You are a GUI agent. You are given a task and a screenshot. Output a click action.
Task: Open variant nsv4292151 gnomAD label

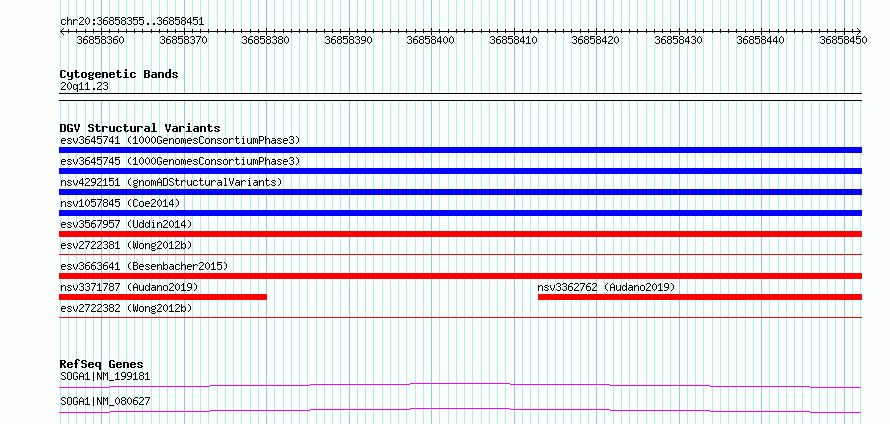[x=171, y=182]
